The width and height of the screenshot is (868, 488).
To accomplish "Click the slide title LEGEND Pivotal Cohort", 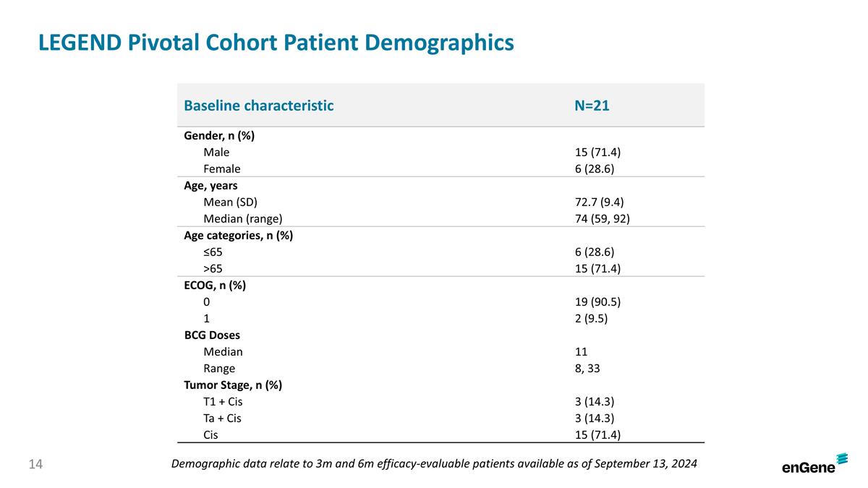I will click(x=276, y=43).
